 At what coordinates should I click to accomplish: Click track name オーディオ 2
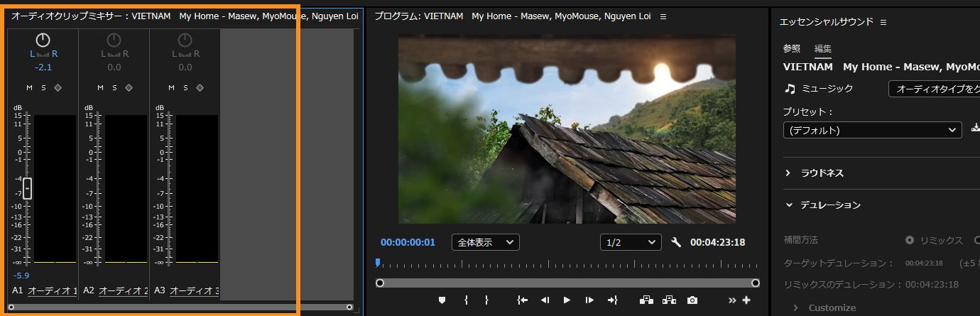point(124,291)
